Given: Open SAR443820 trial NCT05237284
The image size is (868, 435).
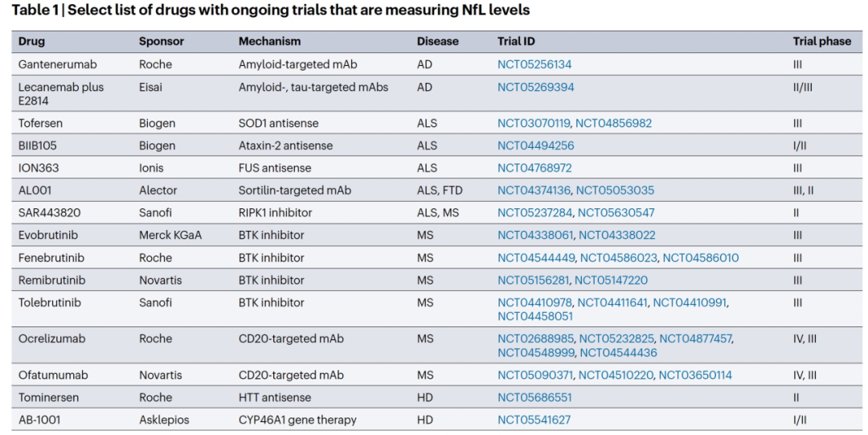Looking at the screenshot, I should [x=534, y=213].
